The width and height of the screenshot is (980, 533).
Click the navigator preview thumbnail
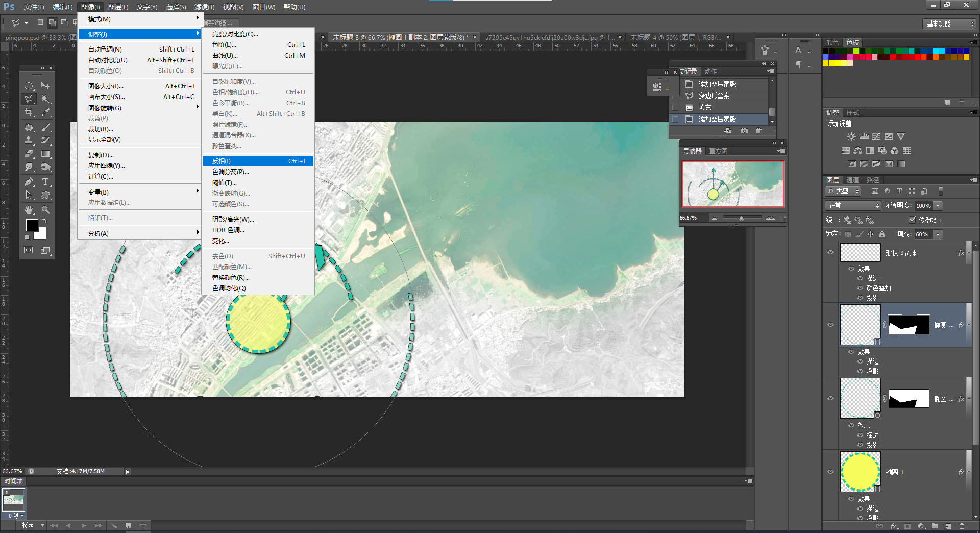coord(732,184)
